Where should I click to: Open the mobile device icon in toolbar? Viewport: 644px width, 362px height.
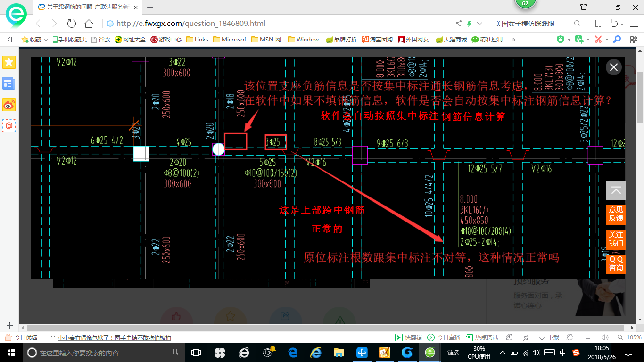[x=598, y=24]
